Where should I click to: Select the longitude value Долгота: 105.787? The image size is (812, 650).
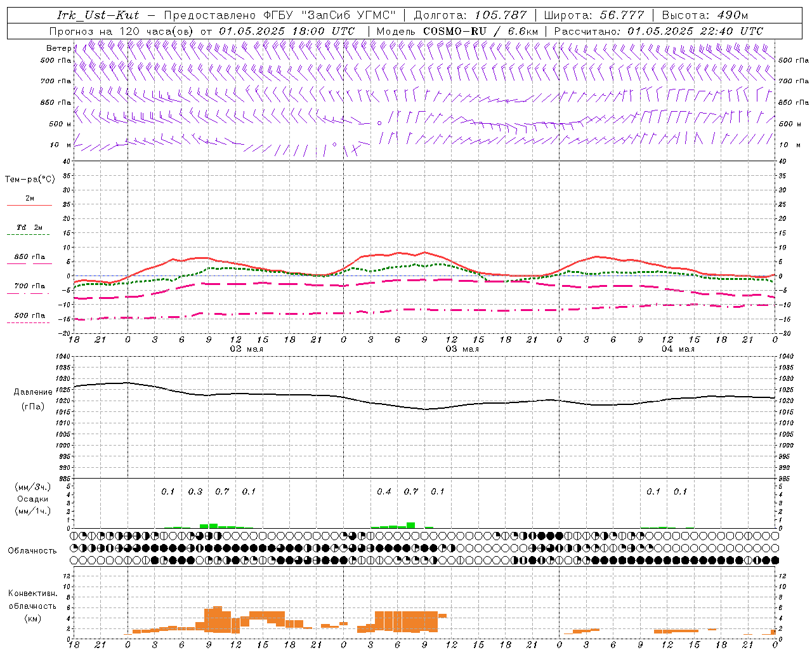click(x=470, y=15)
